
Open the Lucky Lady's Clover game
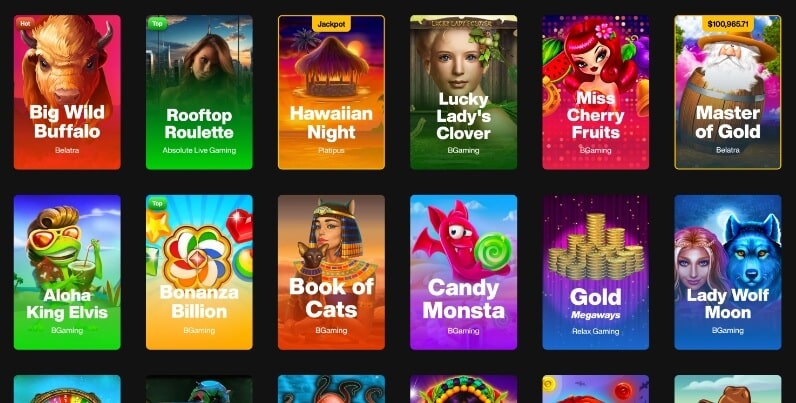(x=463, y=92)
